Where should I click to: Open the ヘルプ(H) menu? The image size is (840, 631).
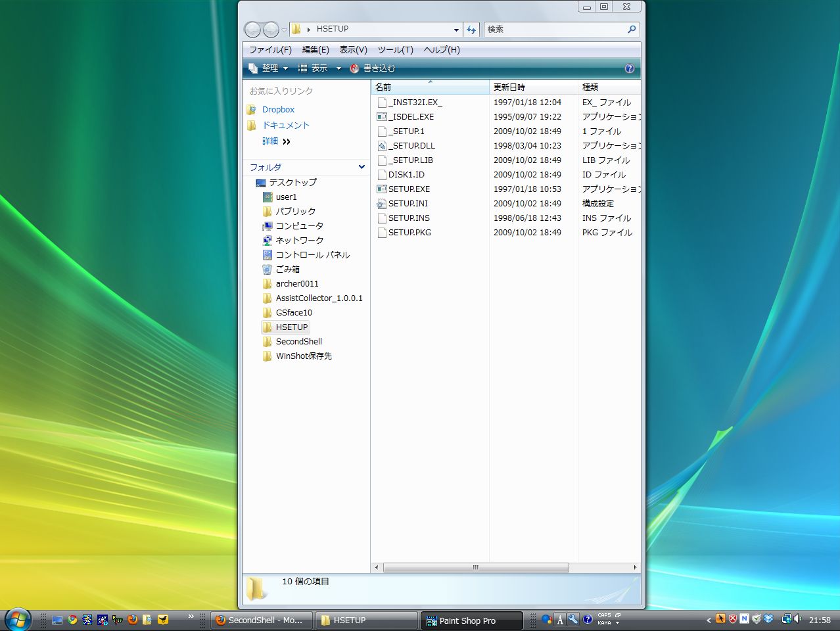tap(442, 50)
